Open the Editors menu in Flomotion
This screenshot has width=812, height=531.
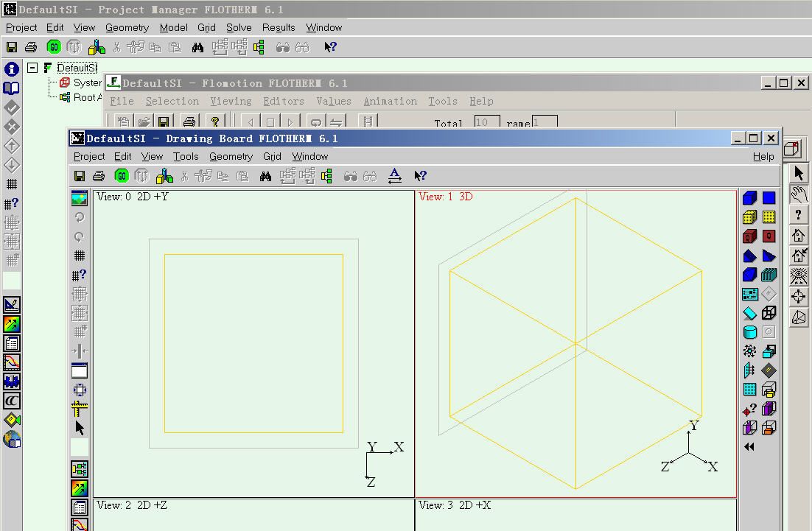coord(283,101)
